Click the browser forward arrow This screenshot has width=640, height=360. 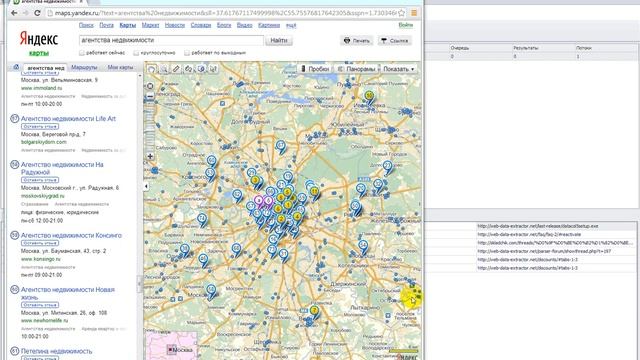coord(26,13)
